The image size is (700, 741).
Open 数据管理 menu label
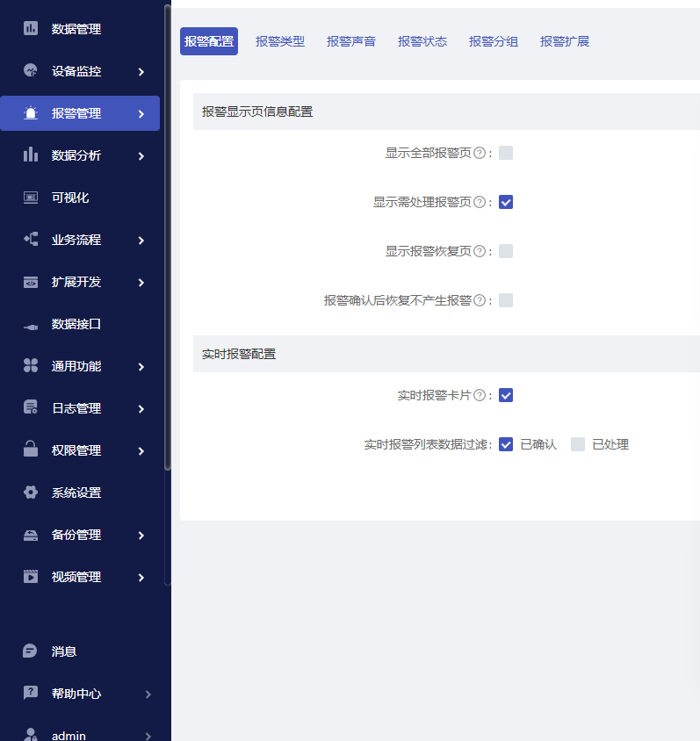[x=76, y=29]
